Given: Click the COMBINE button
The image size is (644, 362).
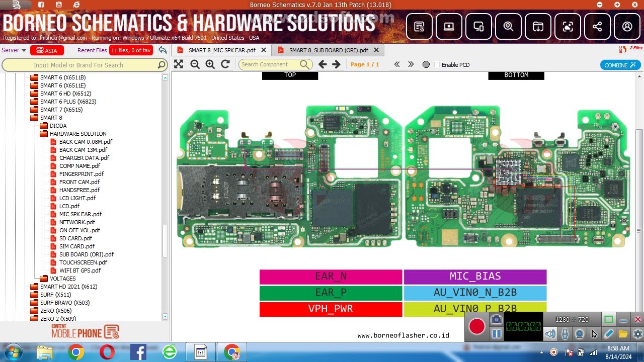Looking at the screenshot, I should pos(620,65).
